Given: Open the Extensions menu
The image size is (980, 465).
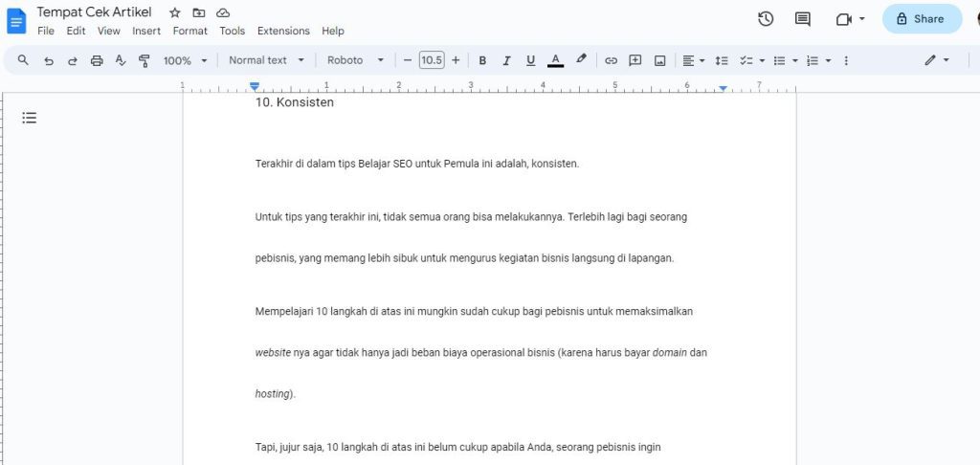Looking at the screenshot, I should pos(283,31).
